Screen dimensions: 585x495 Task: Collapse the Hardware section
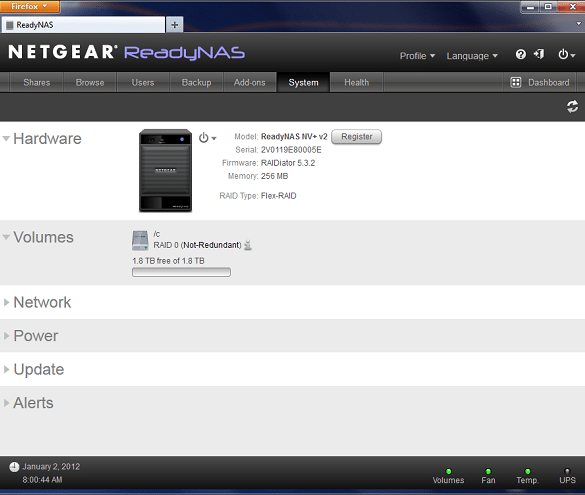[6, 139]
